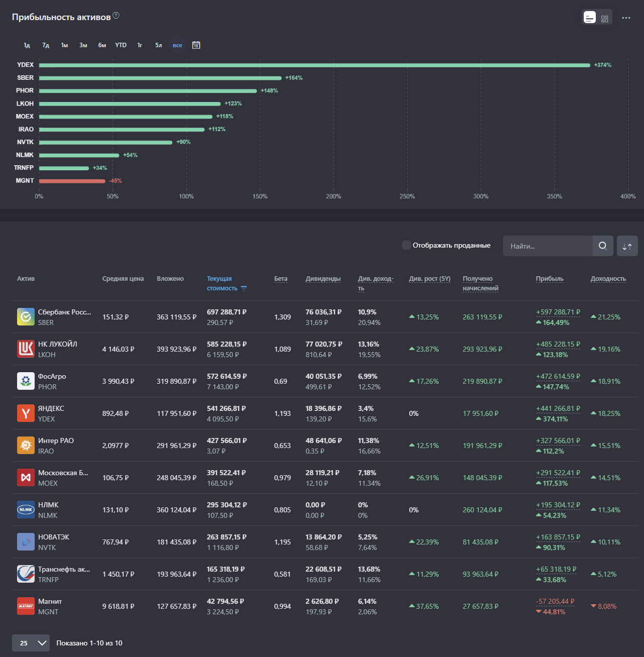The height and width of the screenshot is (657, 644).
Task: Click the Транснефть logo icon
Action: [x=26, y=574]
